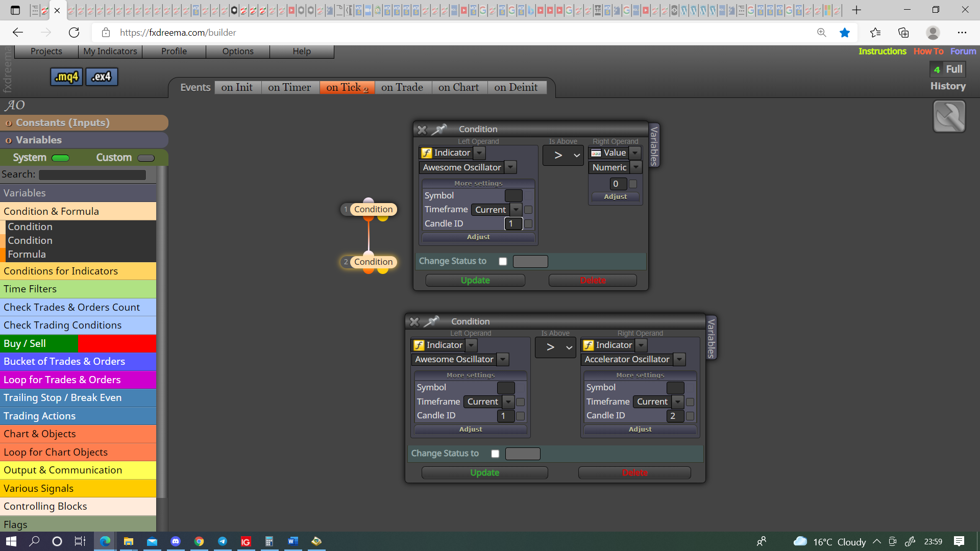Pin the upper Condition dialog
980x551 pixels.
point(439,129)
